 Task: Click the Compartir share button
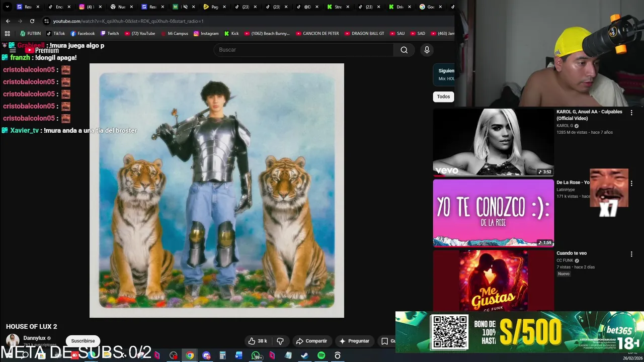click(311, 341)
